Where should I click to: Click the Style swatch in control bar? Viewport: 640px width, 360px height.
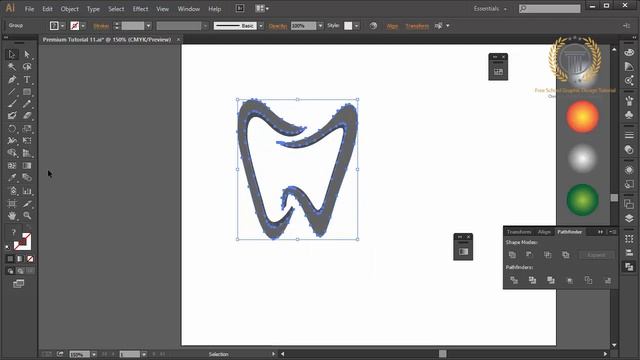[x=348, y=26]
